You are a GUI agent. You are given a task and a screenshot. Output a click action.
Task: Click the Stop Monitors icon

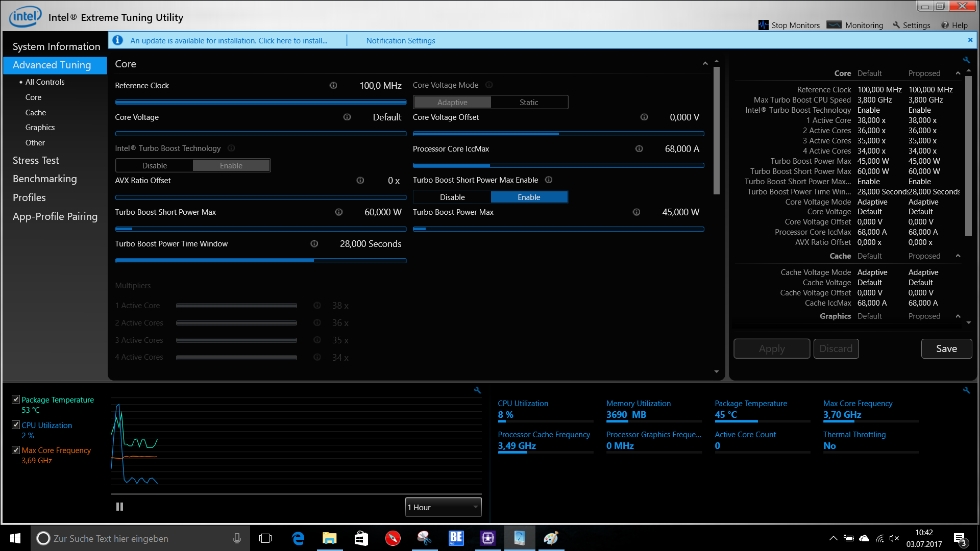(764, 25)
